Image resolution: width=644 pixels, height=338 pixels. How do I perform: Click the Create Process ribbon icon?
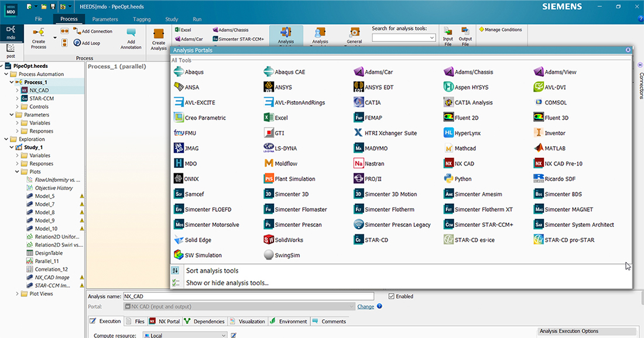click(39, 39)
